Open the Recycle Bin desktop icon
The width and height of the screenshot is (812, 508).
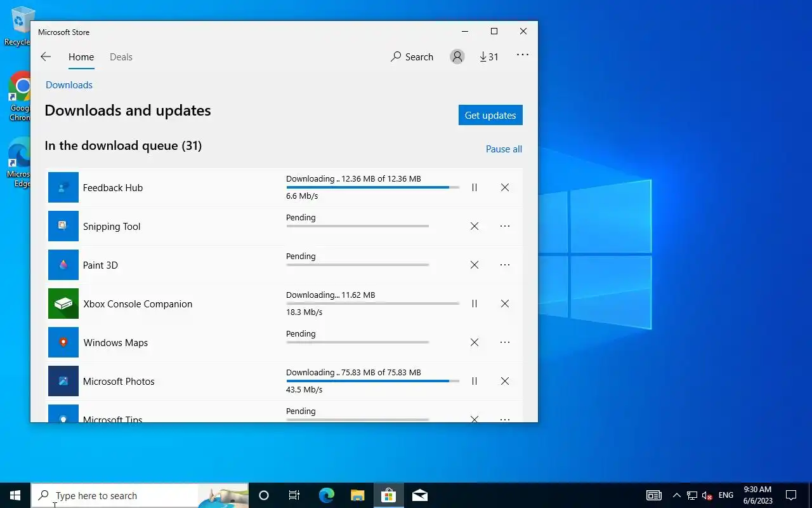pyautogui.click(x=18, y=26)
